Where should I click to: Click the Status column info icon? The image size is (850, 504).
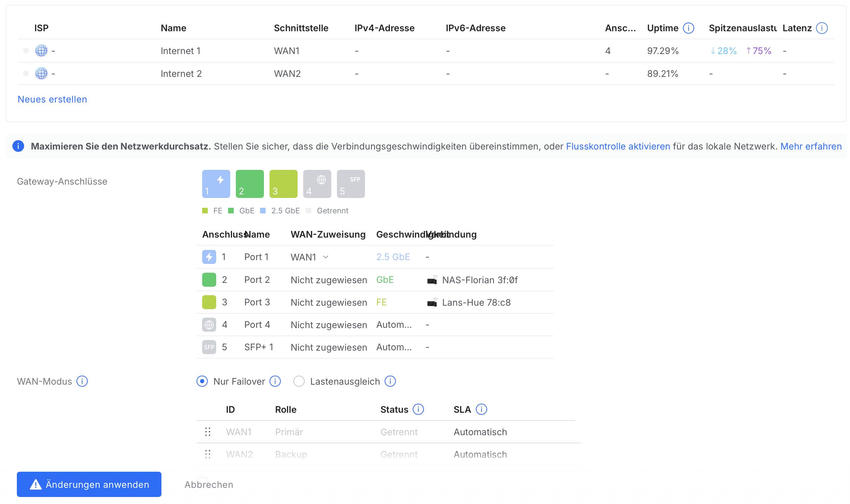point(418,409)
